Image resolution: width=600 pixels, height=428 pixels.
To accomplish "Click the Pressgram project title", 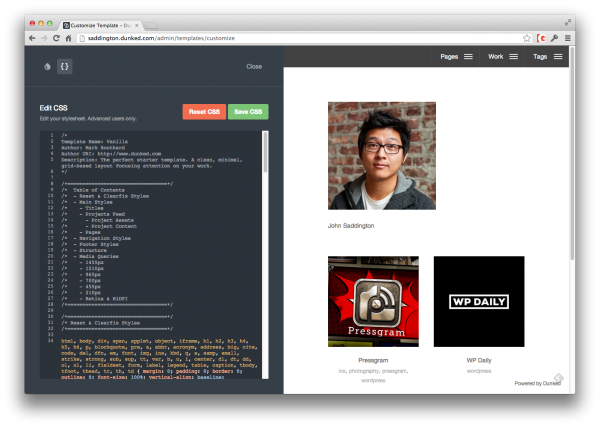I will pos(373,360).
